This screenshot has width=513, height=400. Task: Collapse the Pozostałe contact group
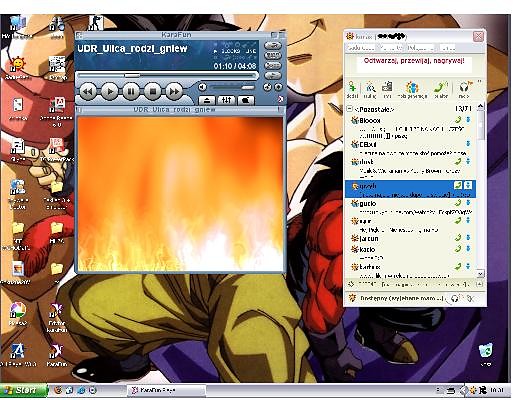tap(350, 109)
